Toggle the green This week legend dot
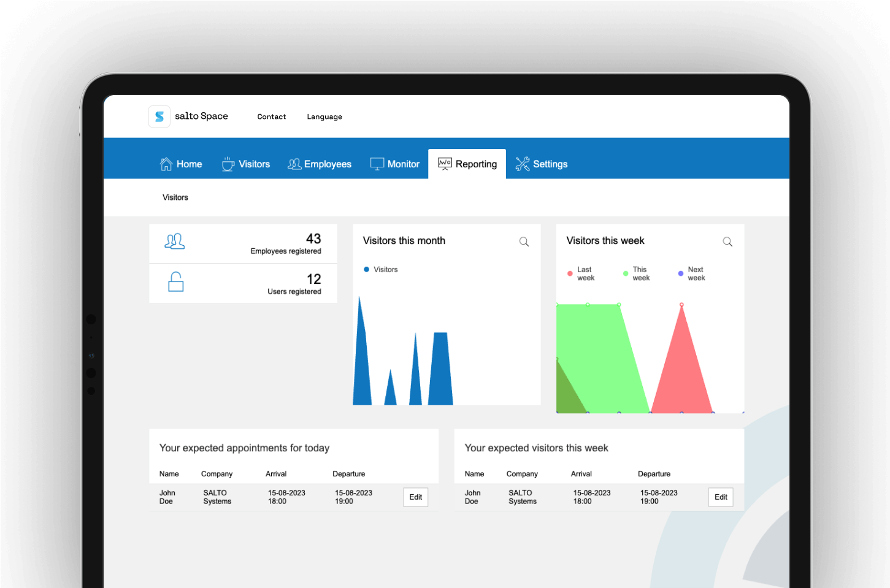The width and height of the screenshot is (890, 588). pyautogui.click(x=626, y=273)
